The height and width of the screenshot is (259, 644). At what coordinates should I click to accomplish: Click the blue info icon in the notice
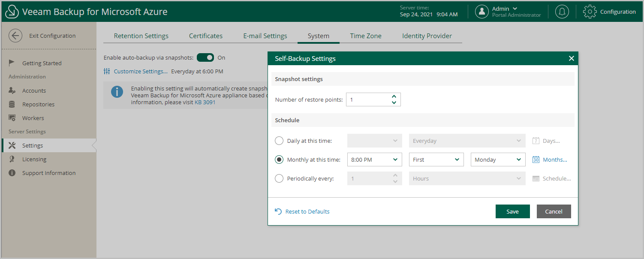click(117, 92)
